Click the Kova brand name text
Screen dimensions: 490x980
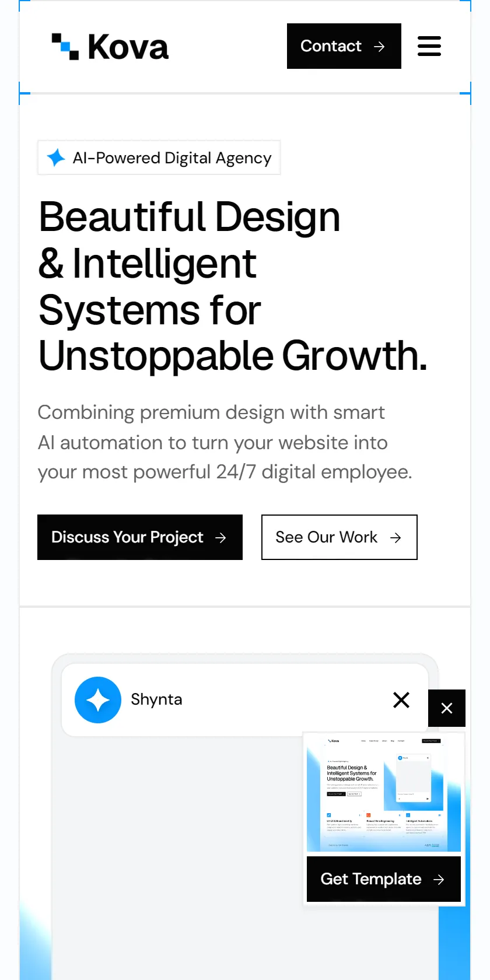[x=128, y=47]
